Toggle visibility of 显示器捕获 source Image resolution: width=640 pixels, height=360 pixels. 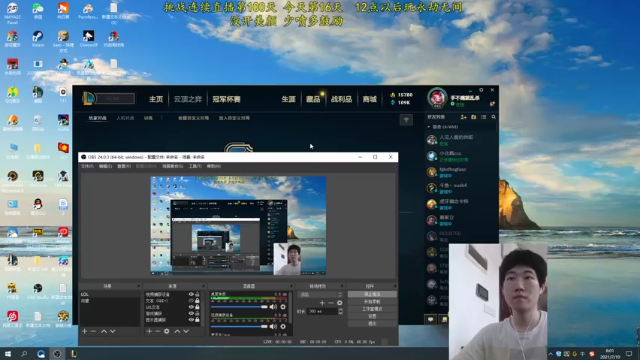(x=191, y=320)
